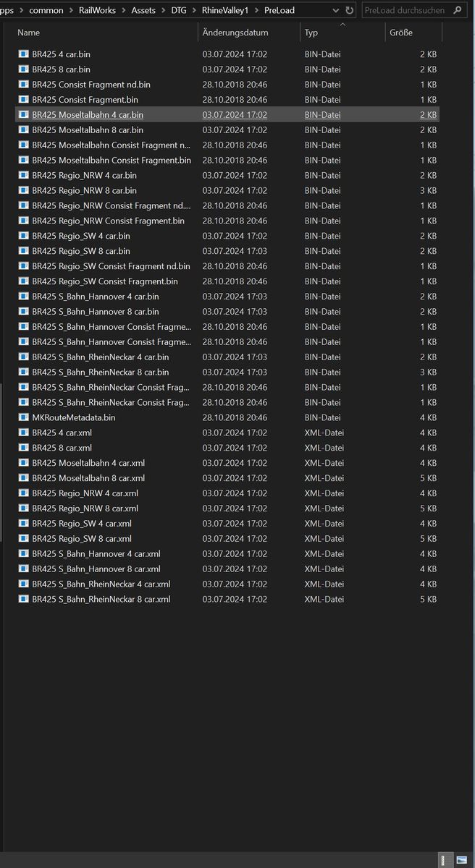This screenshot has height=868, width=475.
Task: Select BR425 8 car.xml file
Action: [227, 448]
